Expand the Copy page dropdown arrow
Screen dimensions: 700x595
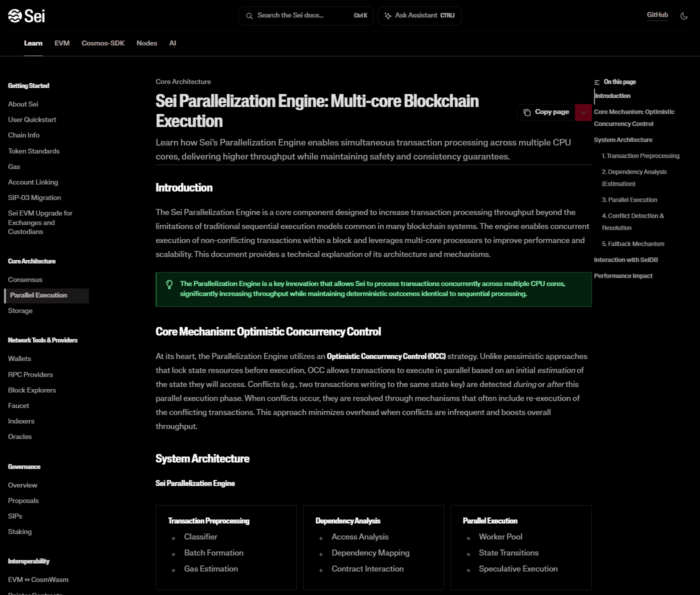coord(583,112)
